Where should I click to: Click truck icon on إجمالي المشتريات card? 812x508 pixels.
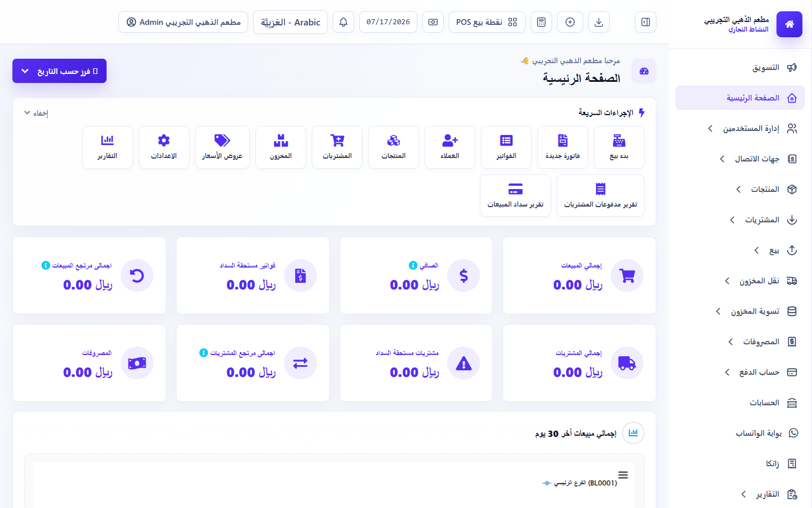pos(627,363)
